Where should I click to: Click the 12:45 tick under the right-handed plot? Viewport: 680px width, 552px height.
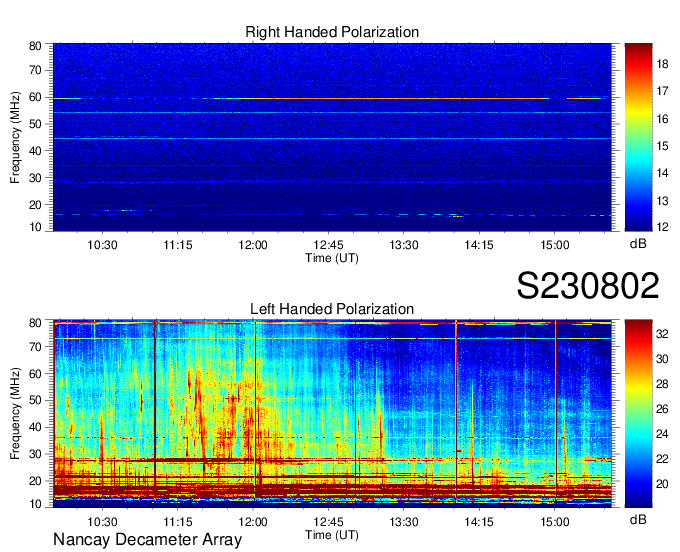(328, 245)
